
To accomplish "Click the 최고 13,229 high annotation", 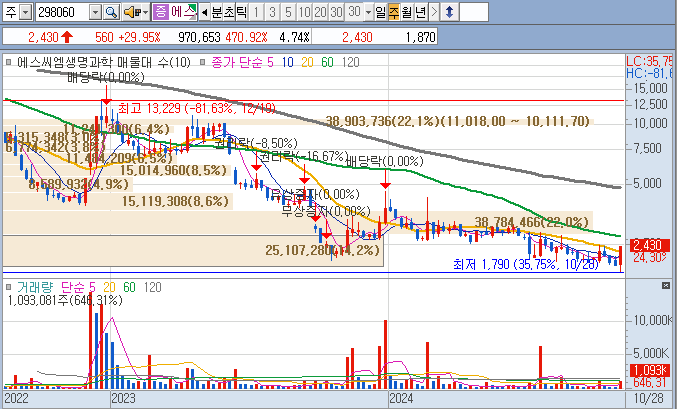I will click(196, 108).
